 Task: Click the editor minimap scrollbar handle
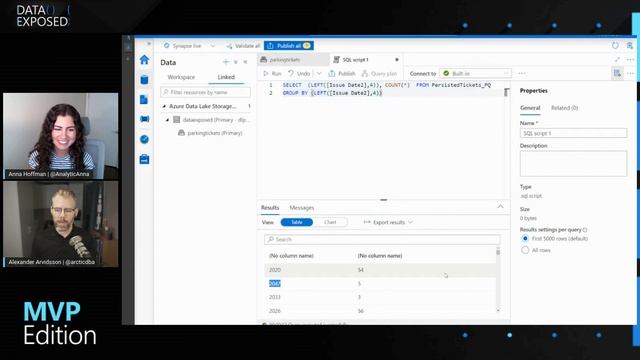coord(506,93)
